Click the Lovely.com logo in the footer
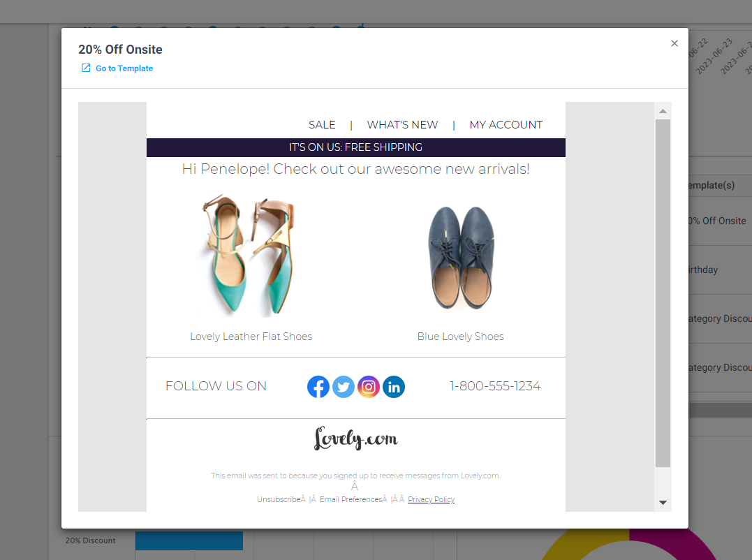 pyautogui.click(x=356, y=439)
